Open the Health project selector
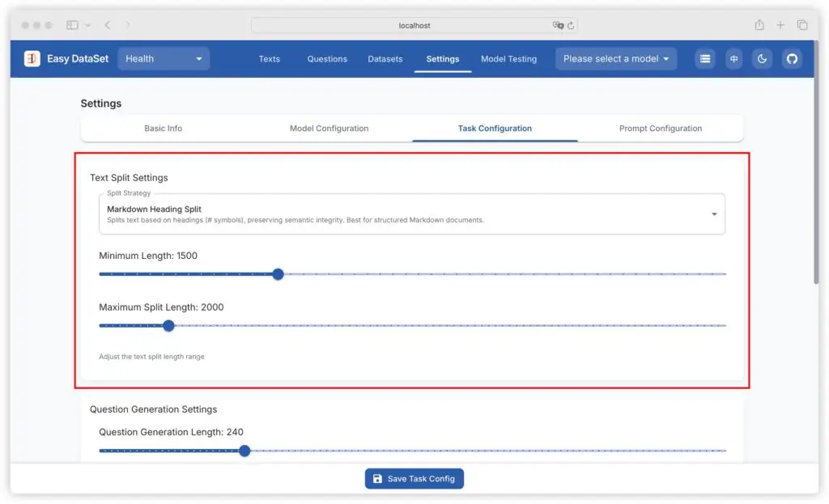829x504 pixels. pyautogui.click(x=164, y=58)
